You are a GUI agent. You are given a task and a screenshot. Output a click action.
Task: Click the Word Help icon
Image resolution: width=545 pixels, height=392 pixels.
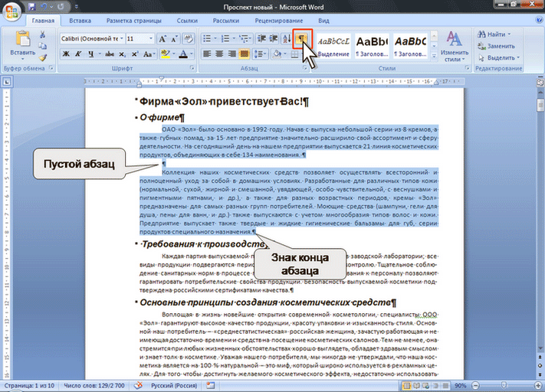pyautogui.click(x=540, y=20)
